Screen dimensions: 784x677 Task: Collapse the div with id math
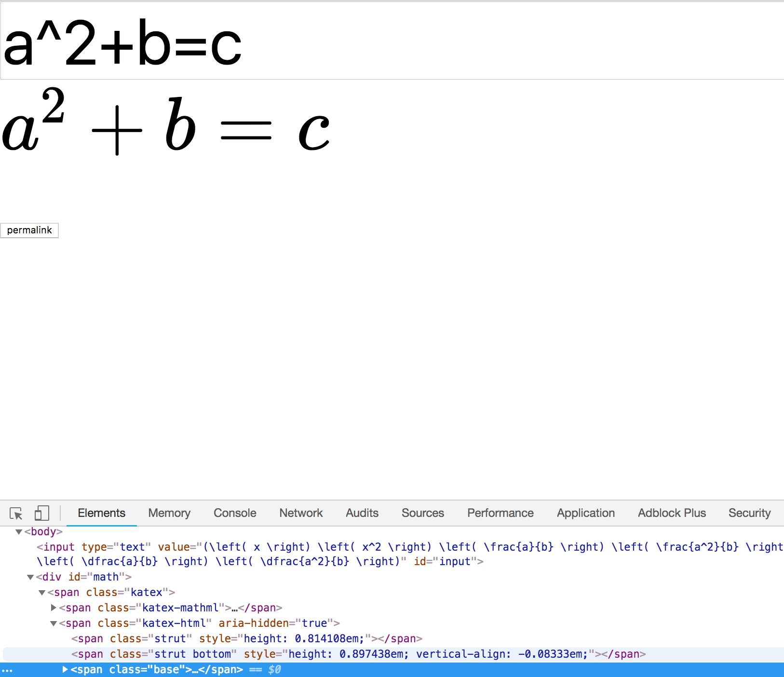coord(30,577)
